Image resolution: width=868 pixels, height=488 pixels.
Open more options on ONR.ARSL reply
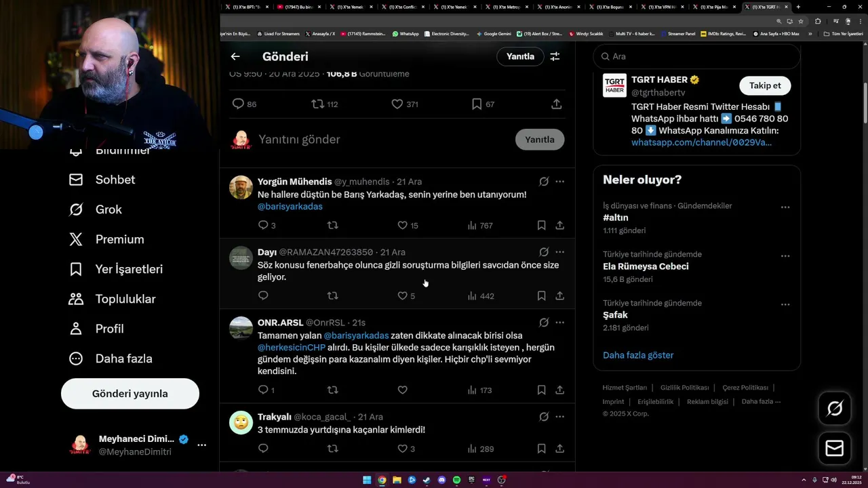[559, 323]
